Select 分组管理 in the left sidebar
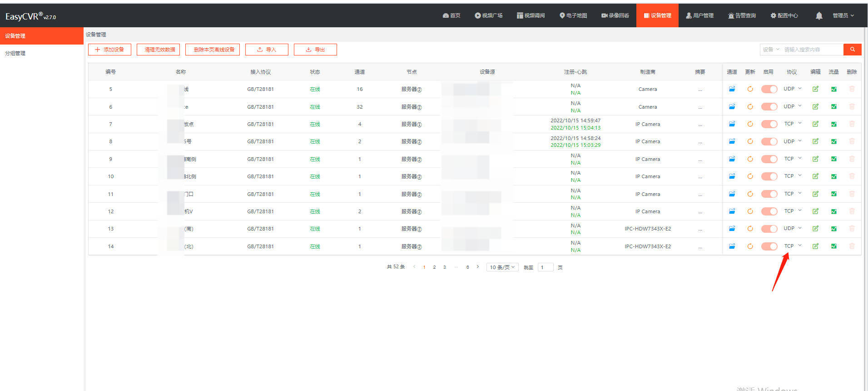The width and height of the screenshot is (868, 391). 42,53
